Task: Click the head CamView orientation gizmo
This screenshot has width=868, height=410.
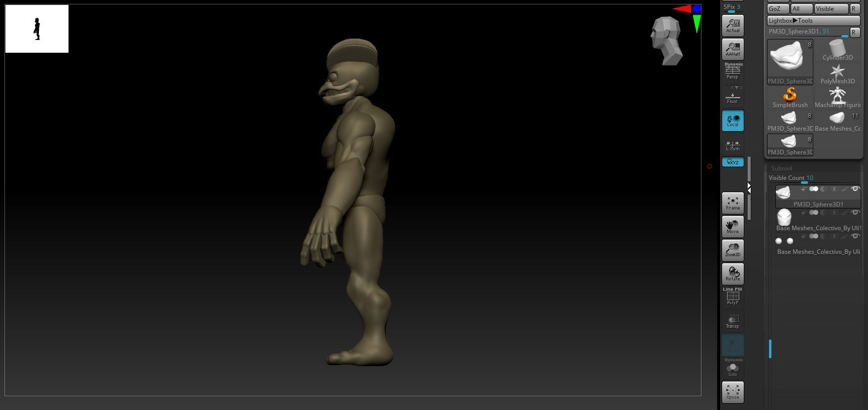Action: (667, 41)
